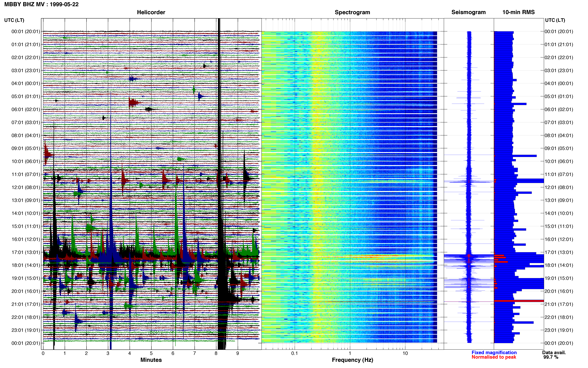The image size is (588, 368).
Task: Select the 10-min RMS panel heading
Action: click(518, 12)
